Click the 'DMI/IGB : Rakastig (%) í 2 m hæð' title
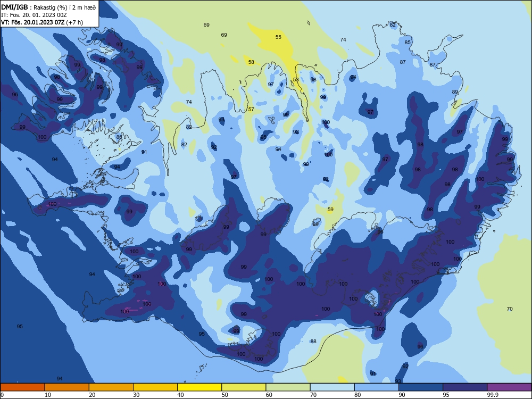 point(48,7)
